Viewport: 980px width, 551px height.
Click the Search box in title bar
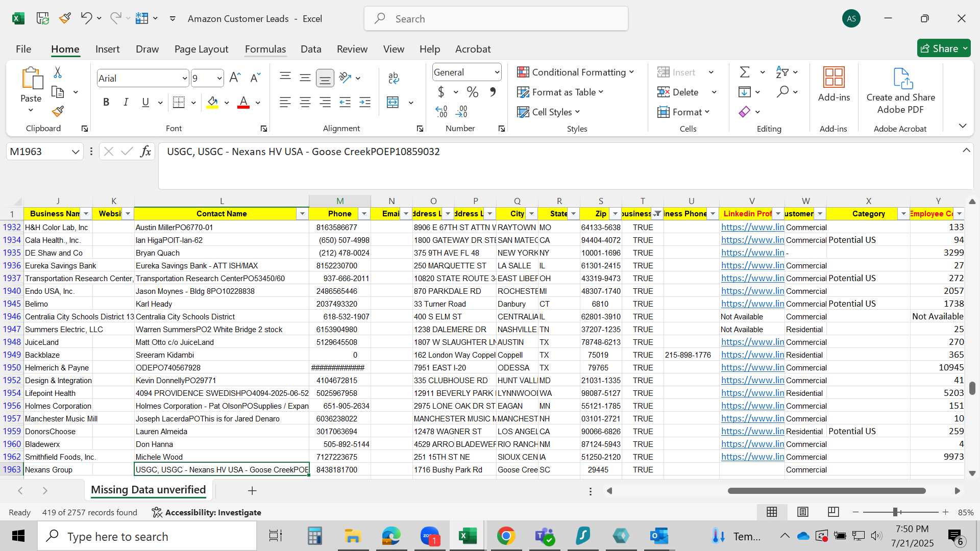[x=496, y=19]
